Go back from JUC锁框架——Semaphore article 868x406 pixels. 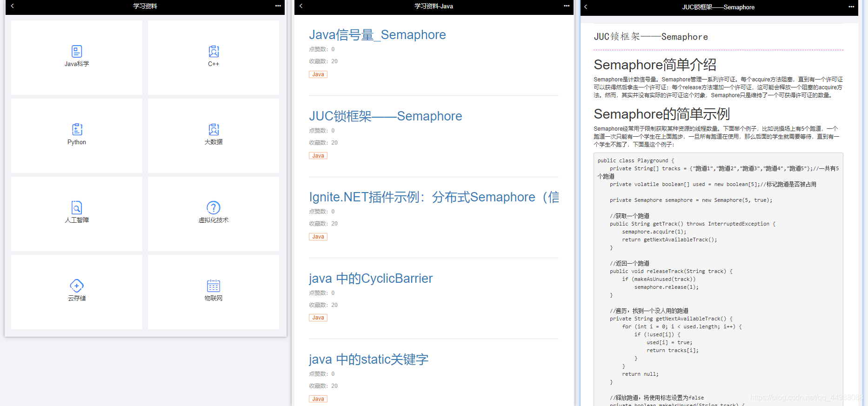(586, 7)
